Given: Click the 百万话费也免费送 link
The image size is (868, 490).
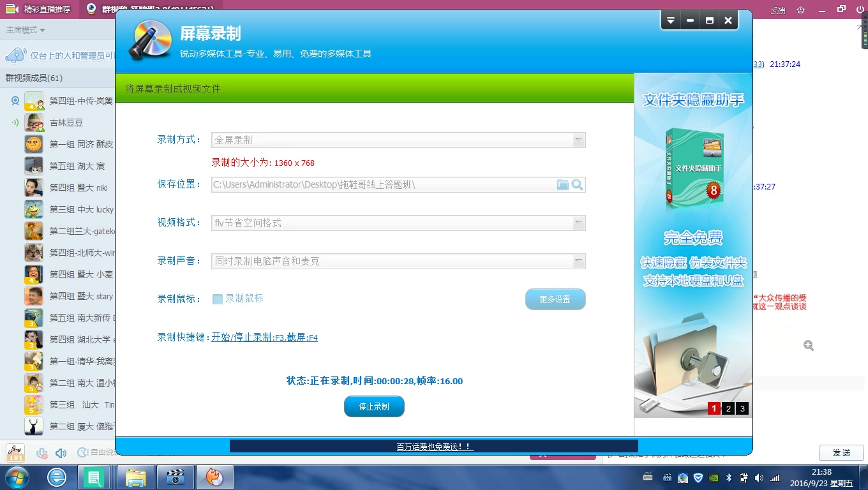Looking at the screenshot, I should [435, 447].
